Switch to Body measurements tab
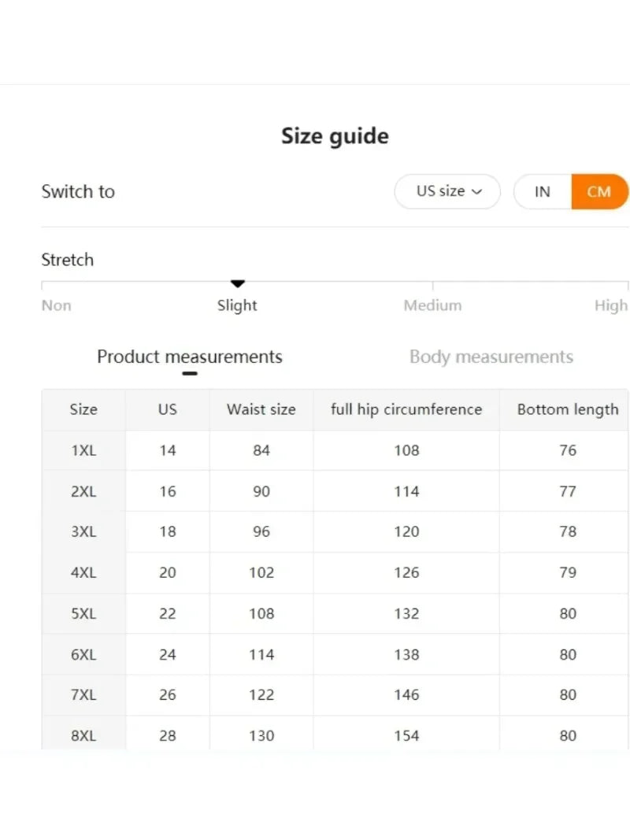This screenshot has width=630, height=840. click(491, 357)
